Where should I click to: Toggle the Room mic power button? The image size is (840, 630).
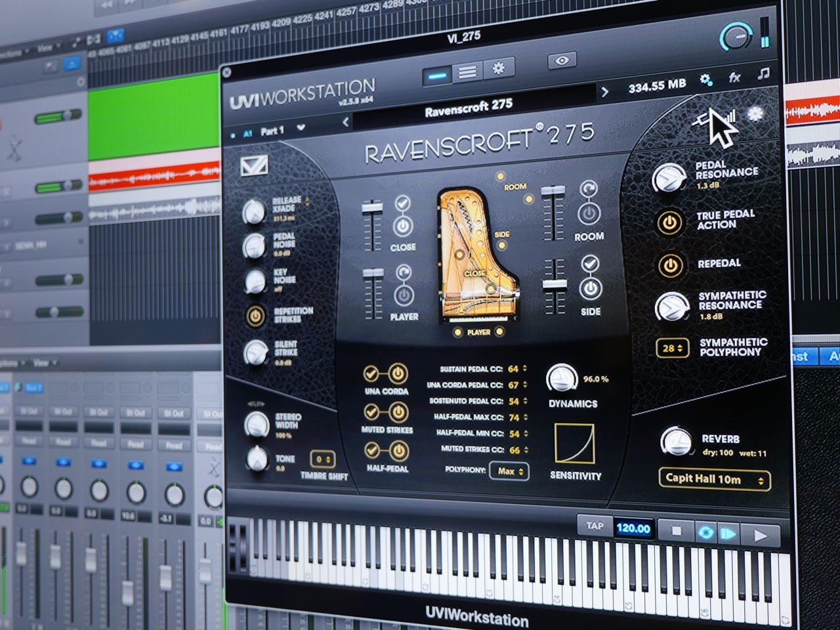tap(589, 213)
